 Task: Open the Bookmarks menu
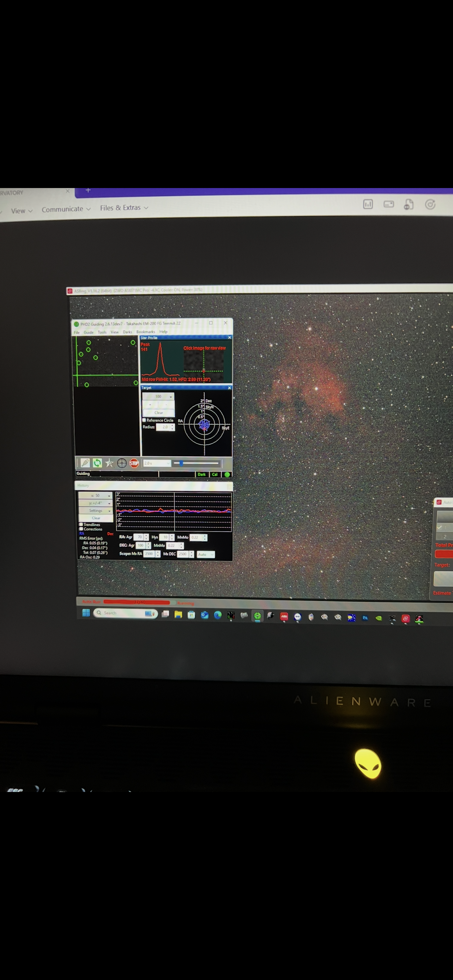[x=146, y=332]
